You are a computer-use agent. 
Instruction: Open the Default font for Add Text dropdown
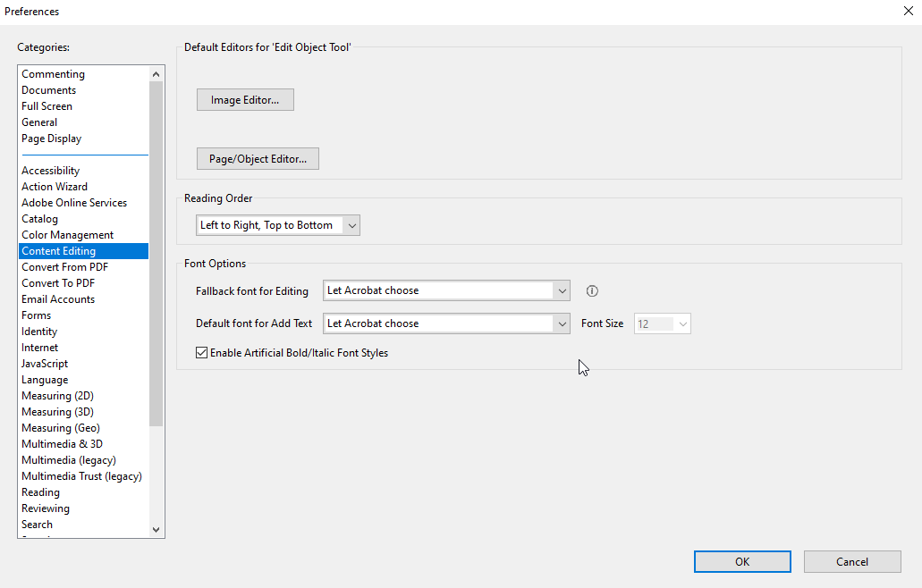coord(563,323)
